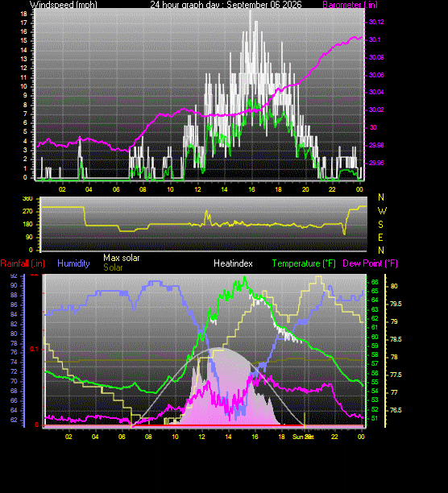Click humidity axis value 74

pos(14,362)
